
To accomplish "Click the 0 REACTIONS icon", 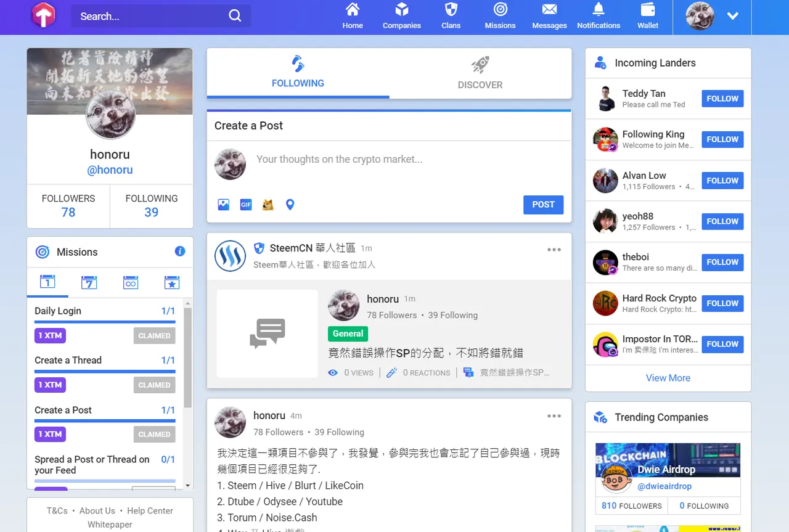I will click(391, 372).
